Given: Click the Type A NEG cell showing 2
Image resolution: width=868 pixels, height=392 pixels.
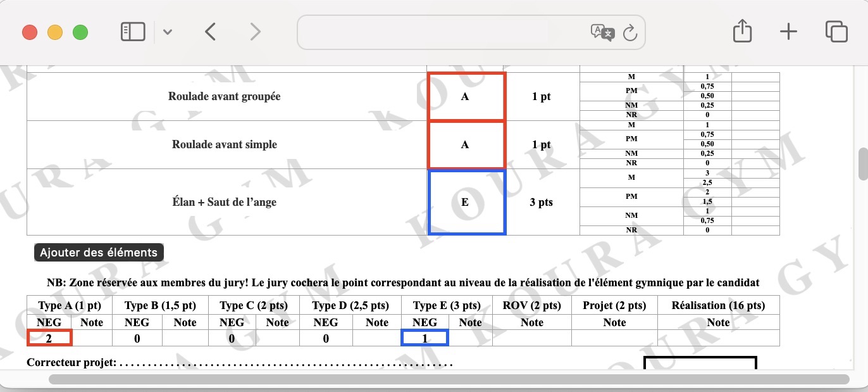Looking at the screenshot, I should point(49,338).
